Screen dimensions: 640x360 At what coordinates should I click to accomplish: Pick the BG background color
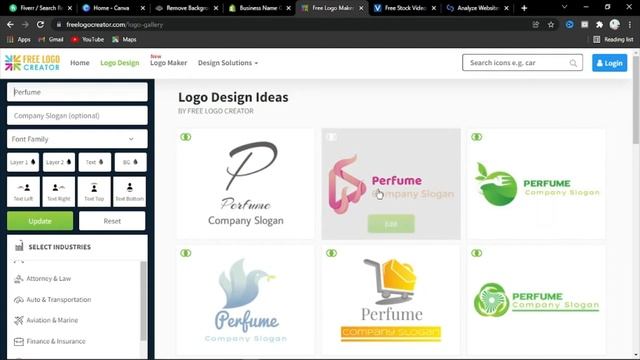(x=131, y=162)
